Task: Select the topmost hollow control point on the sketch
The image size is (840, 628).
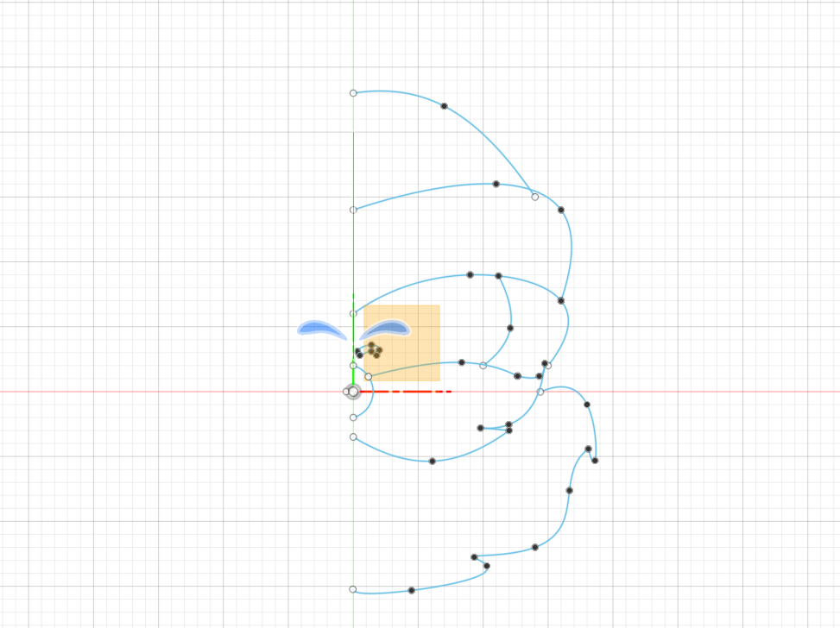Action: [x=352, y=91]
